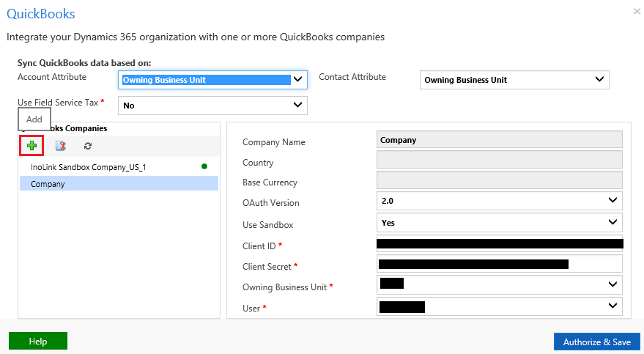
Task: Expand the Use Field Service Tax dropdown
Action: (x=212, y=106)
